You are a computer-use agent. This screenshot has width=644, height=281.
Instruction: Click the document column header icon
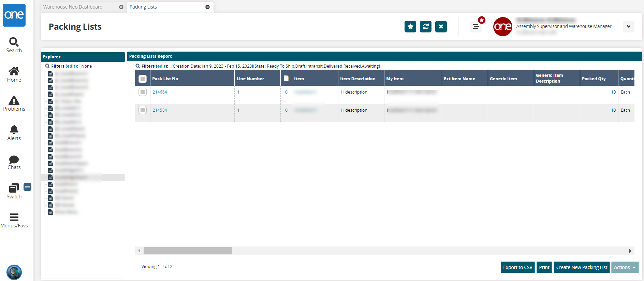[x=286, y=78]
